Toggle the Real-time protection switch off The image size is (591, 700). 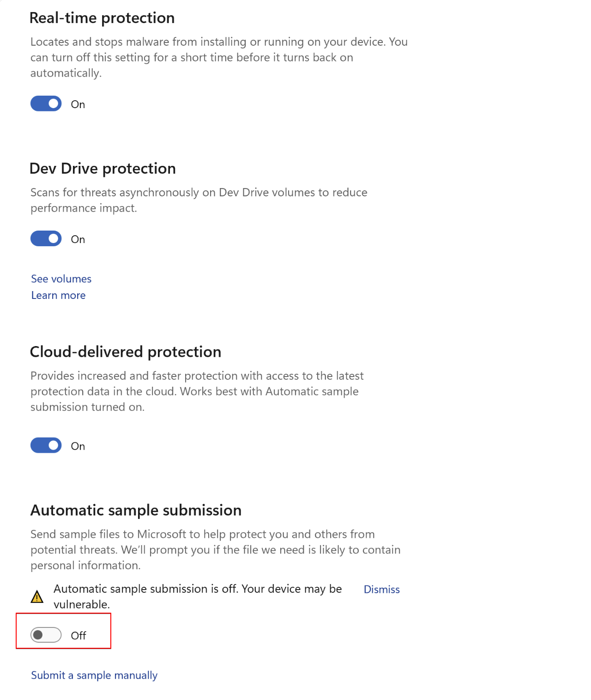[x=45, y=104]
